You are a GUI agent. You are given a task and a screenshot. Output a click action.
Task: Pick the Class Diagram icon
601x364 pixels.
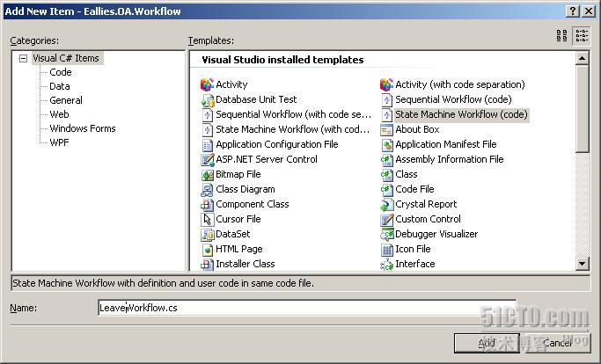click(207, 189)
